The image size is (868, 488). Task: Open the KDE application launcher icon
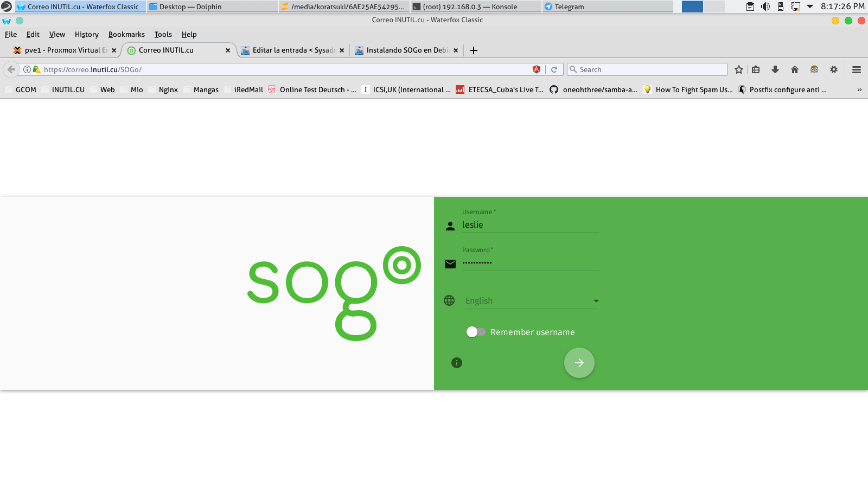click(7, 7)
